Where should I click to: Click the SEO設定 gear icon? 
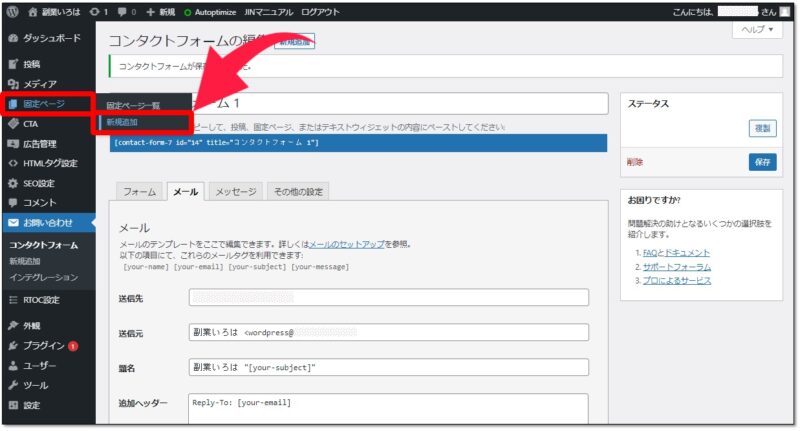(13, 183)
